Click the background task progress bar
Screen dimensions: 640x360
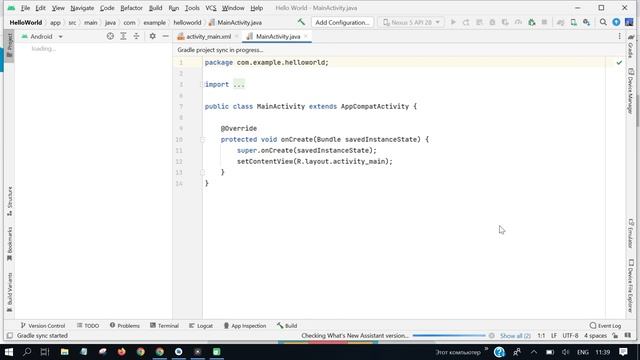click(x=449, y=336)
